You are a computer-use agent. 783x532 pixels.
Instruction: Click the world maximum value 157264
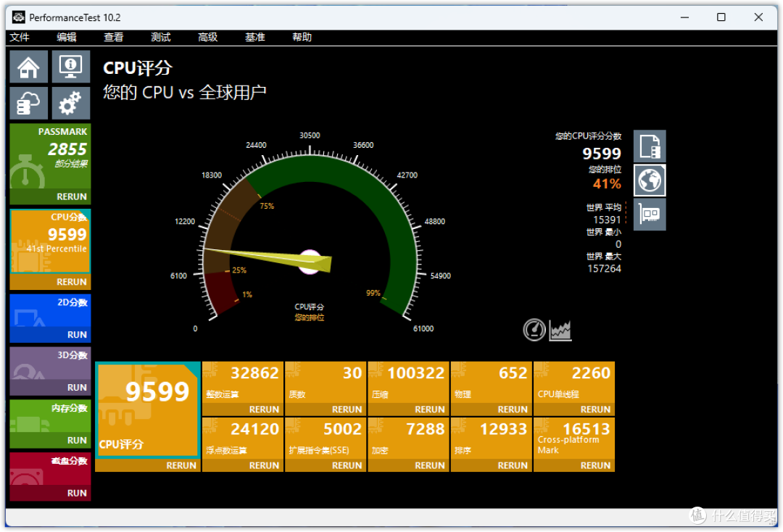[604, 269]
